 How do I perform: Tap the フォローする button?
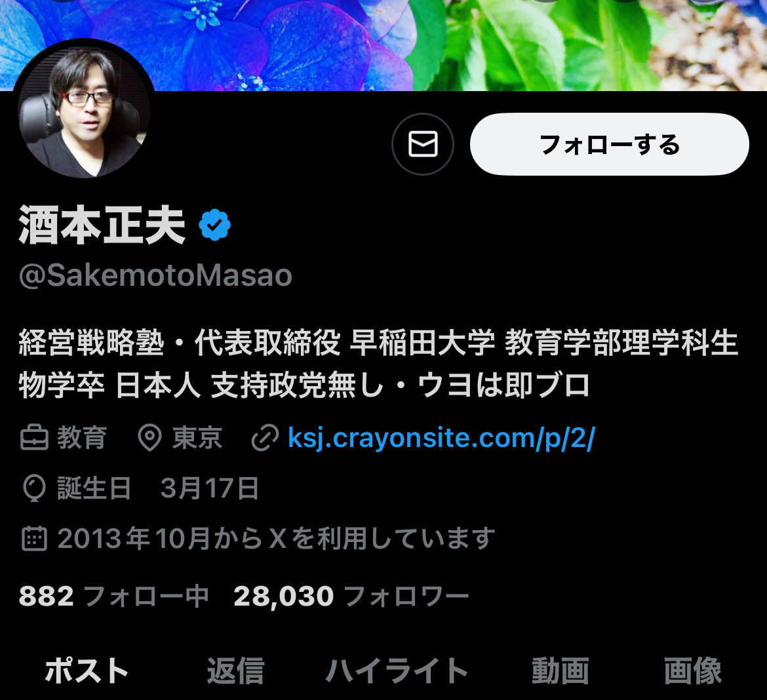[x=610, y=144]
